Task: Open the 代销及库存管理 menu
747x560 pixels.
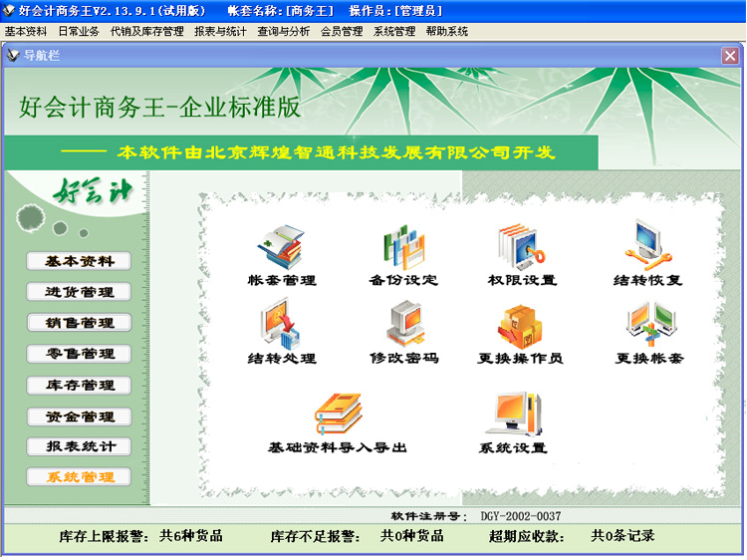Action: pos(147,32)
